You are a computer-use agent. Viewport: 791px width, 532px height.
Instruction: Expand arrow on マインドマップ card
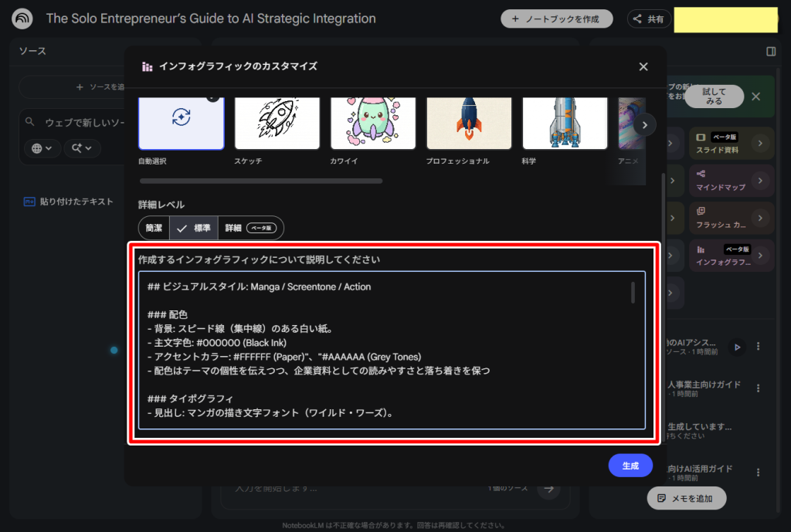point(760,181)
